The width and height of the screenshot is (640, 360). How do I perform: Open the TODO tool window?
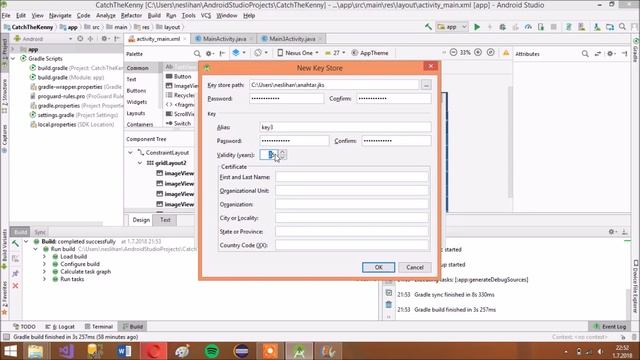24,327
